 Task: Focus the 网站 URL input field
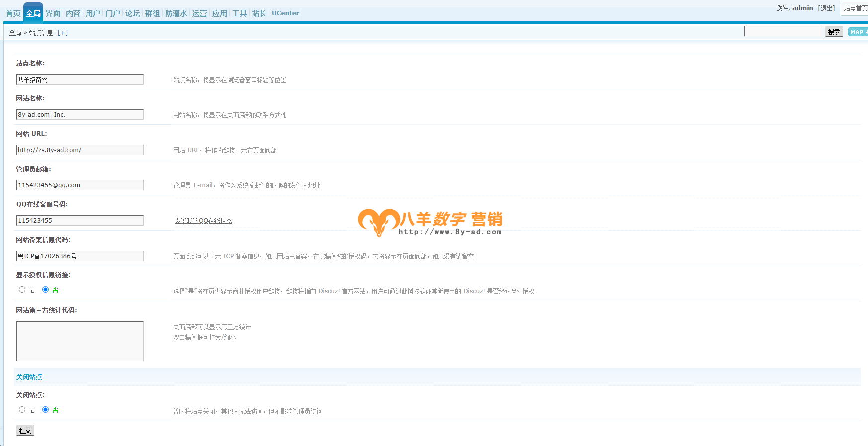pos(80,150)
